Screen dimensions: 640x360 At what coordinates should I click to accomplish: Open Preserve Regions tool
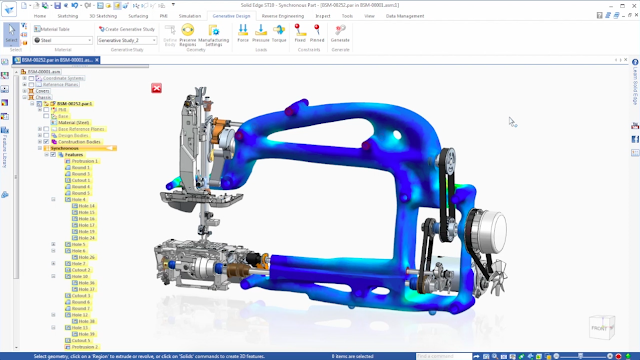pyautogui.click(x=188, y=35)
